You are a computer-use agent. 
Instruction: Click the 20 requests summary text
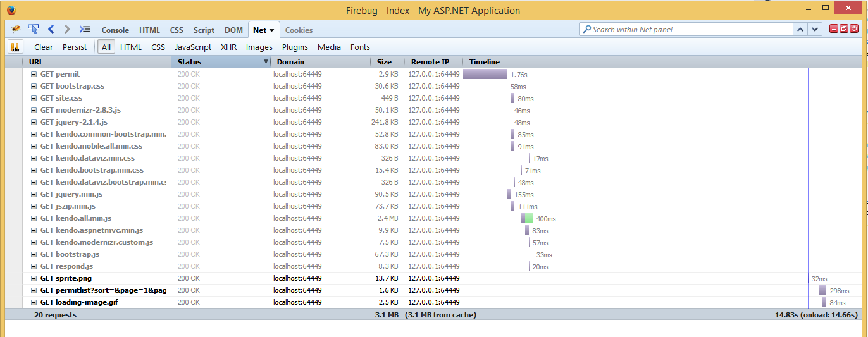pyautogui.click(x=56, y=314)
